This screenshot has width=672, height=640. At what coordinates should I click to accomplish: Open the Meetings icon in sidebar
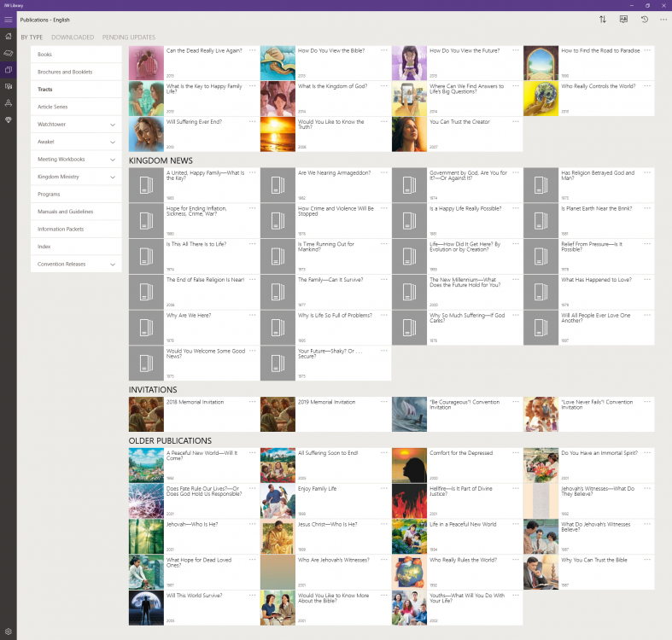point(9,103)
